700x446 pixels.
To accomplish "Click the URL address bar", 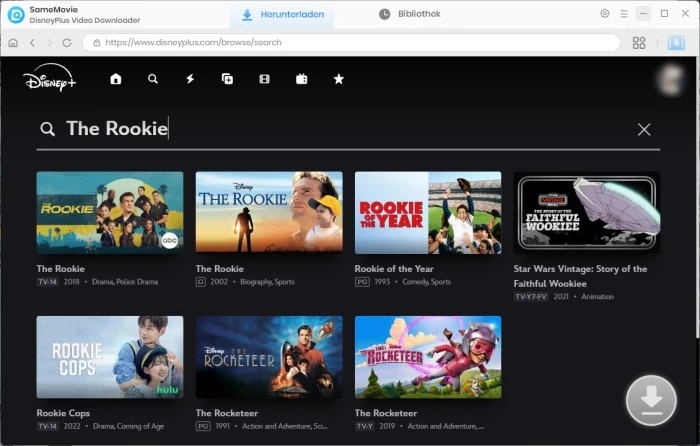I will (350, 43).
